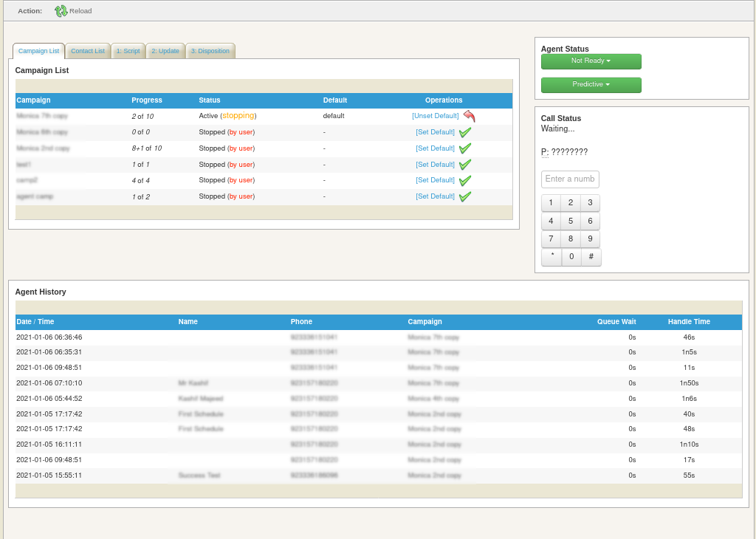Click the 1n50s handle time value
Viewport: 756px width, 539px height.
pos(689,383)
